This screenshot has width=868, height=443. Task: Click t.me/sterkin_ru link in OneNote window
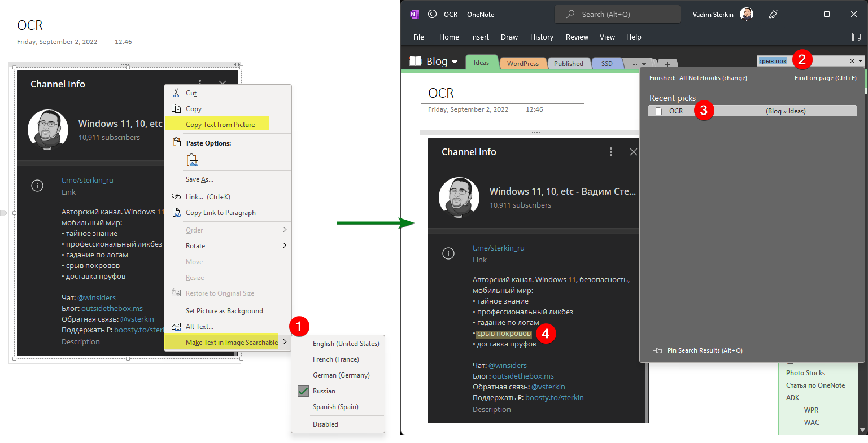click(x=499, y=248)
